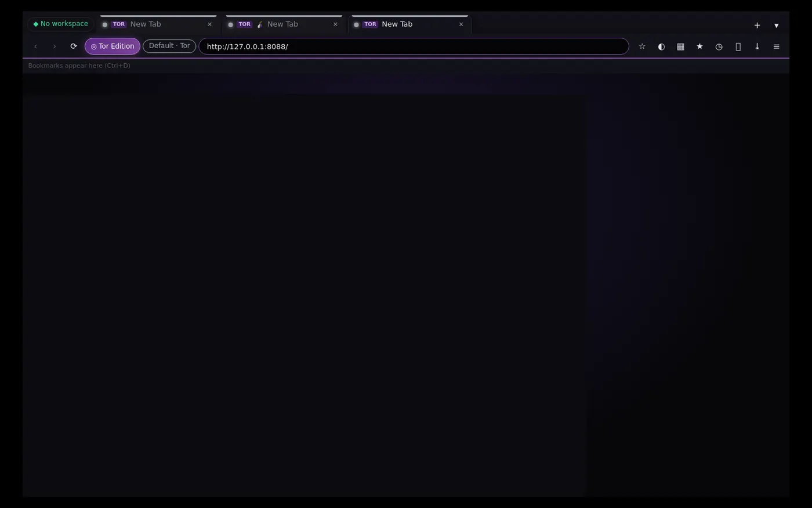Close the first New Tab
The width and height of the screenshot is (812, 508).
point(209,24)
